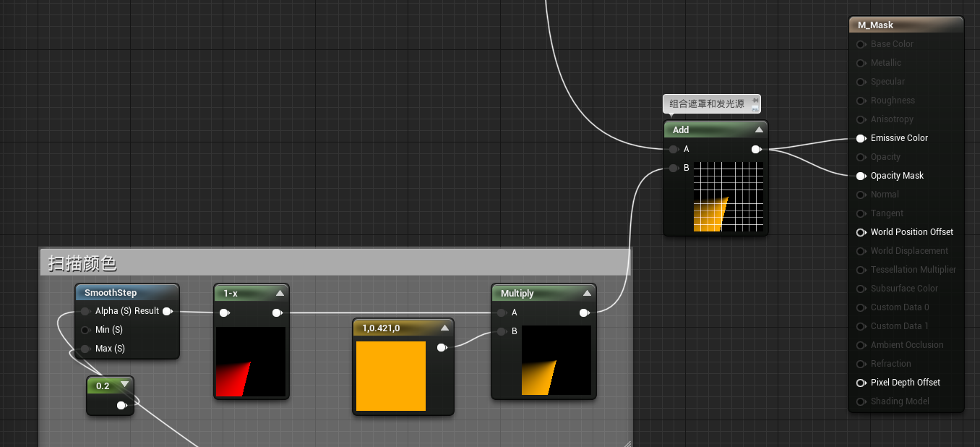Click the Tessellation Multiplier pin
The height and width of the screenshot is (447, 980).
coord(861,270)
